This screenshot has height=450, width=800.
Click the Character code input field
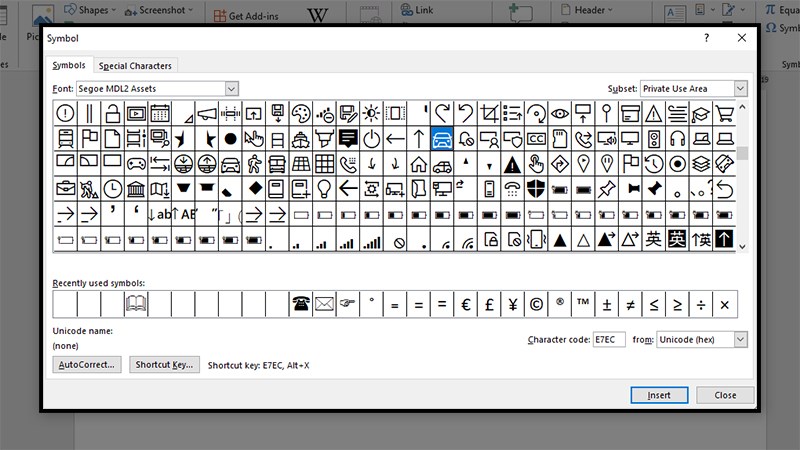tap(609, 339)
